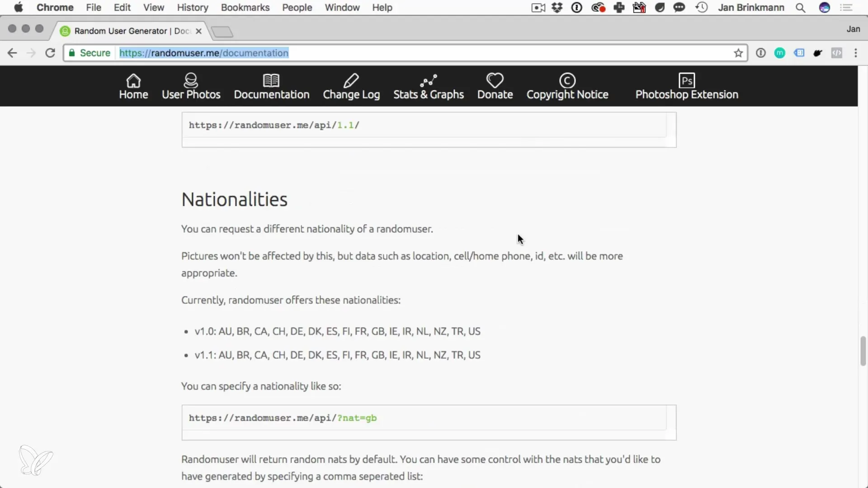This screenshot has width=868, height=488.
Task: Click the address bar URL
Action: pos(204,53)
